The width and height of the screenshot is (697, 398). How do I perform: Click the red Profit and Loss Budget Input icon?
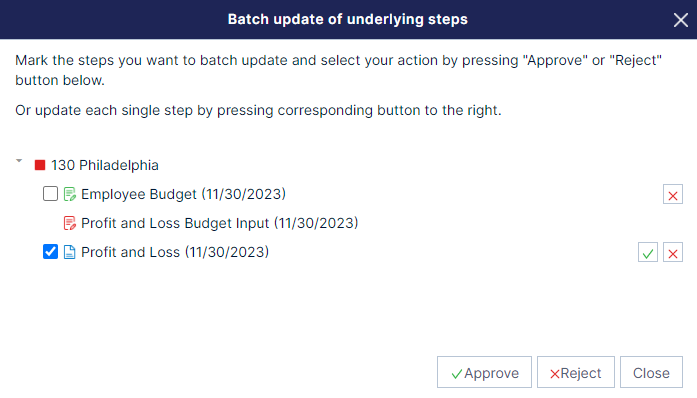70,223
